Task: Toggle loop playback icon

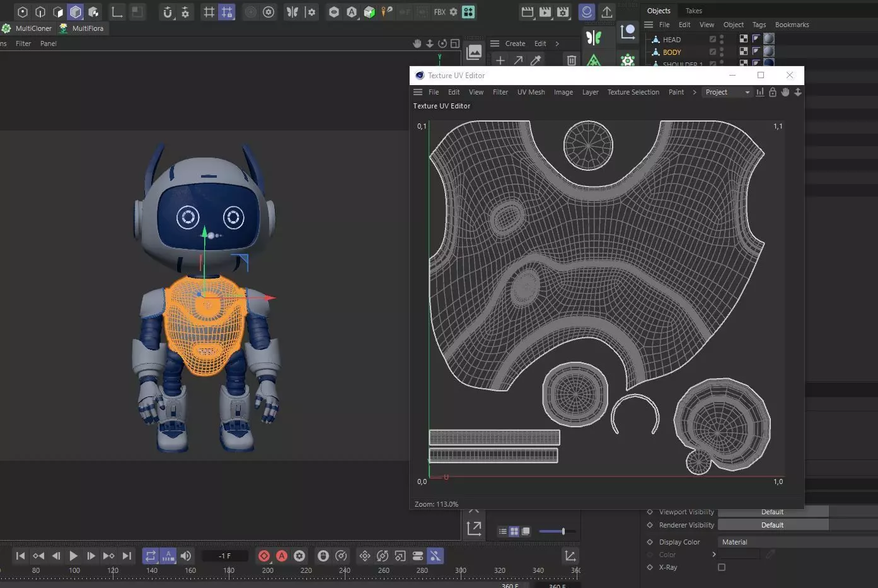Action: (150, 556)
